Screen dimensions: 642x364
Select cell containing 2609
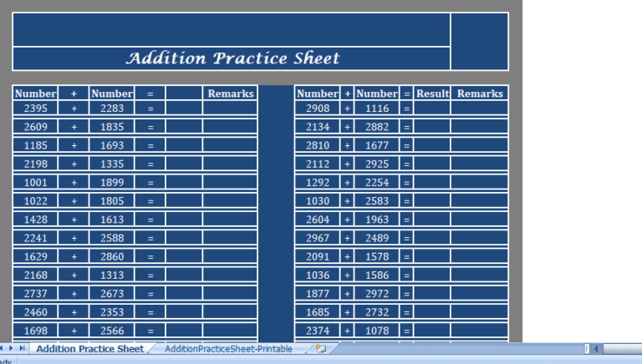pos(36,127)
